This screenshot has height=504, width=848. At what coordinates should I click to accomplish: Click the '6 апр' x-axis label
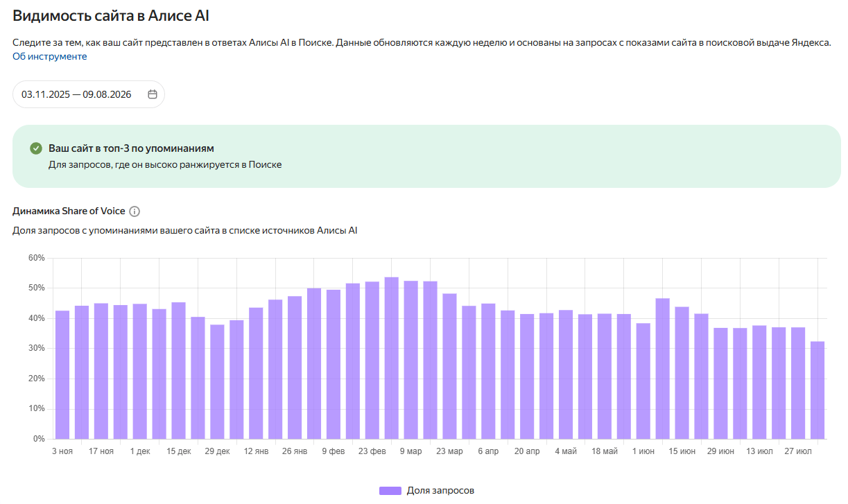click(488, 451)
